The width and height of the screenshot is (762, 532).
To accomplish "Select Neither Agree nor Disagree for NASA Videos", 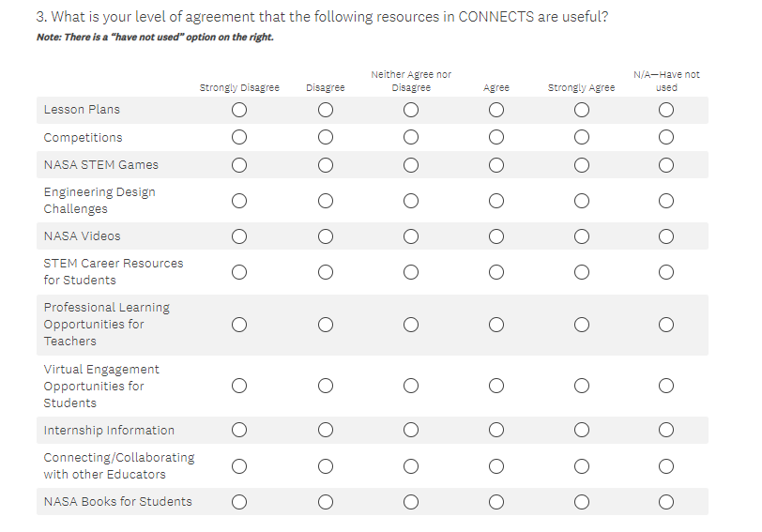I will coord(410,236).
